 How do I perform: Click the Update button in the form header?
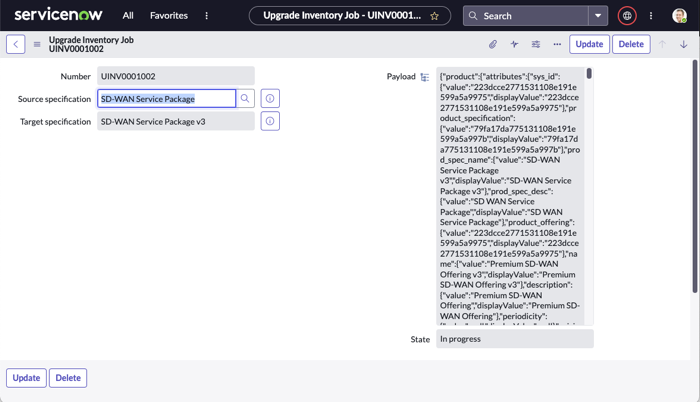coord(589,44)
